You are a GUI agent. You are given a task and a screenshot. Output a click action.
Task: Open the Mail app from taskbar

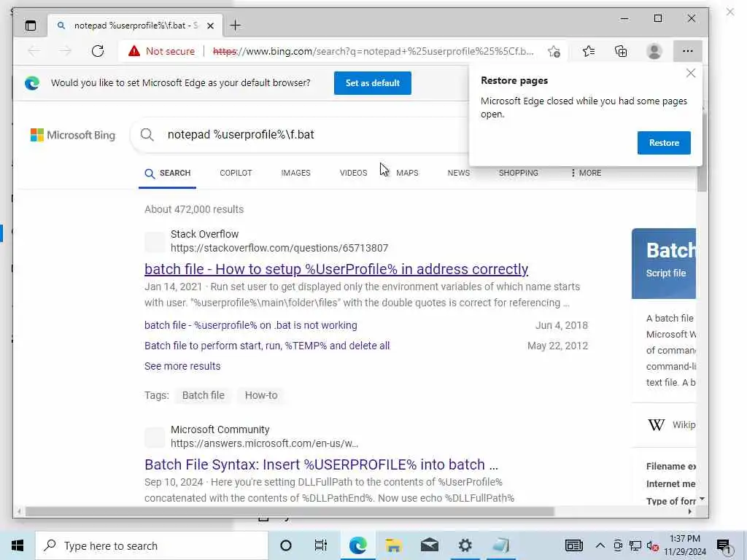point(430,545)
